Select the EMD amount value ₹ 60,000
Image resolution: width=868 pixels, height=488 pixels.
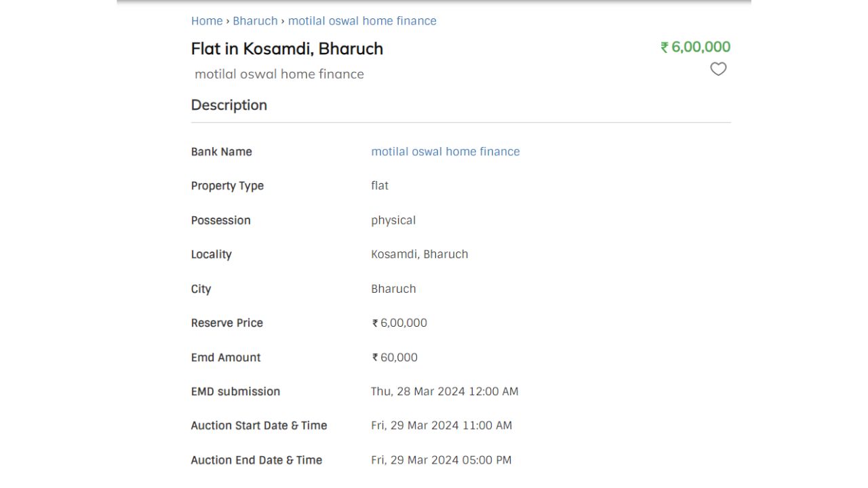pos(395,357)
